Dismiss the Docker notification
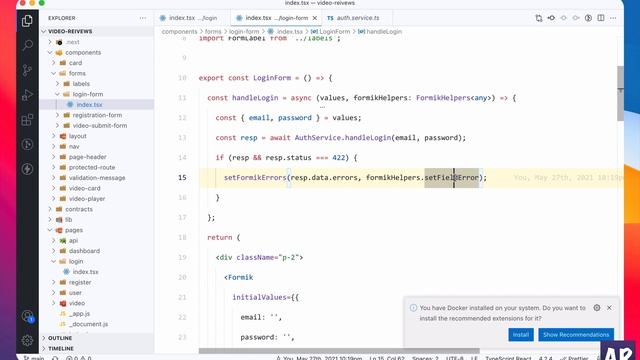The width and height of the screenshot is (640, 360). [x=609, y=308]
